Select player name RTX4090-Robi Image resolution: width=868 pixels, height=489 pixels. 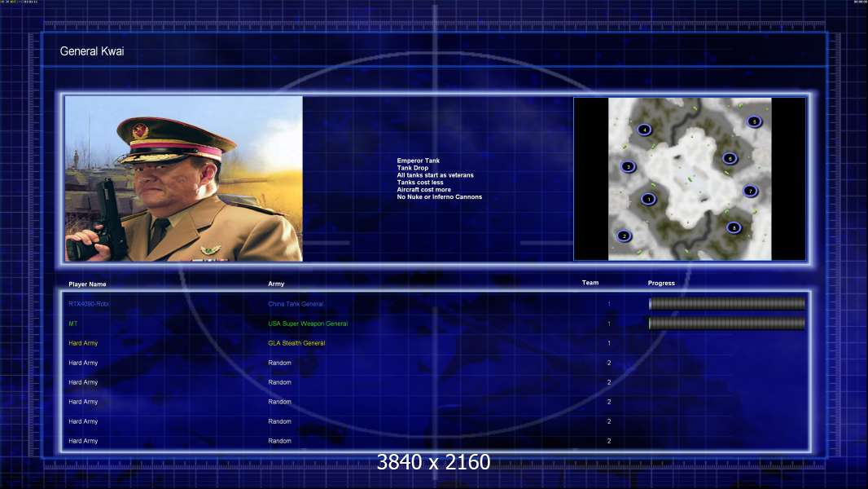coord(89,304)
